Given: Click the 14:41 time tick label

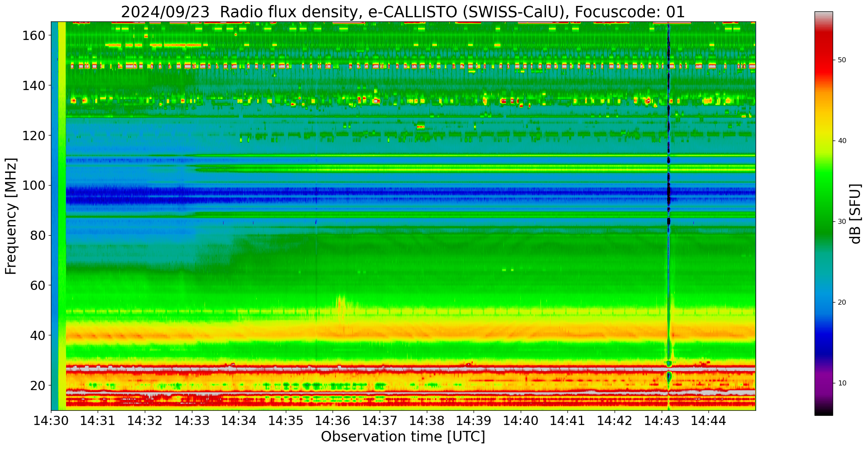Looking at the screenshot, I should pos(567,420).
